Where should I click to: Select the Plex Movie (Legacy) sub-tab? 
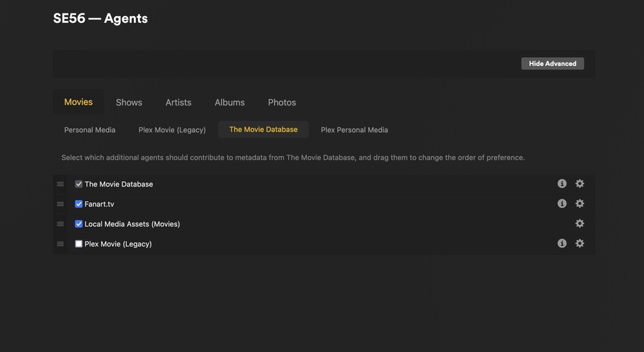click(172, 130)
